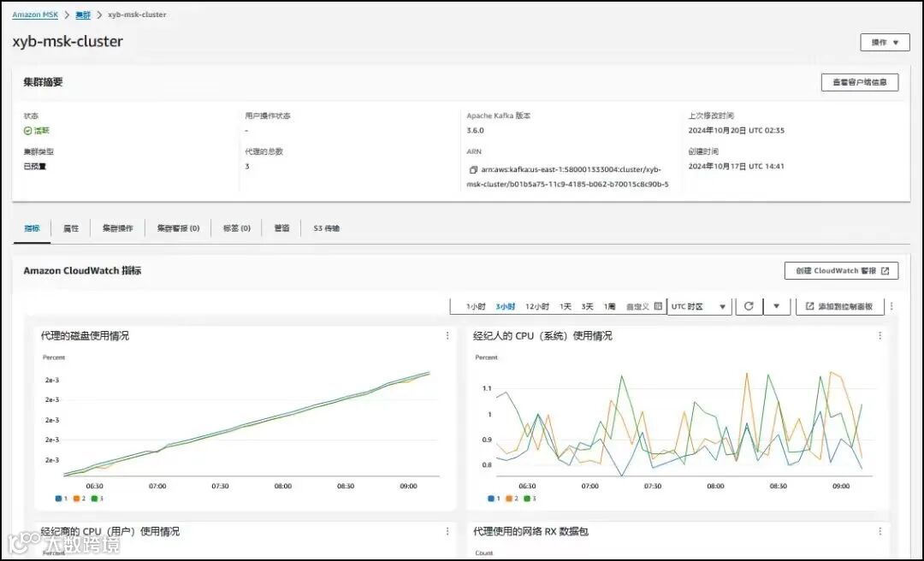Open the custom time range calendar icon
This screenshot has height=561, width=924.
click(658, 306)
